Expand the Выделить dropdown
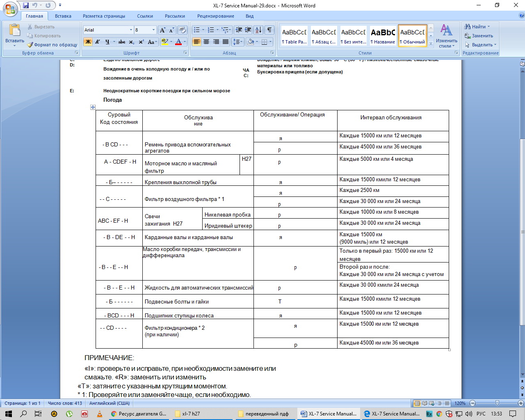The image size is (525, 420). pyautogui.click(x=482, y=45)
